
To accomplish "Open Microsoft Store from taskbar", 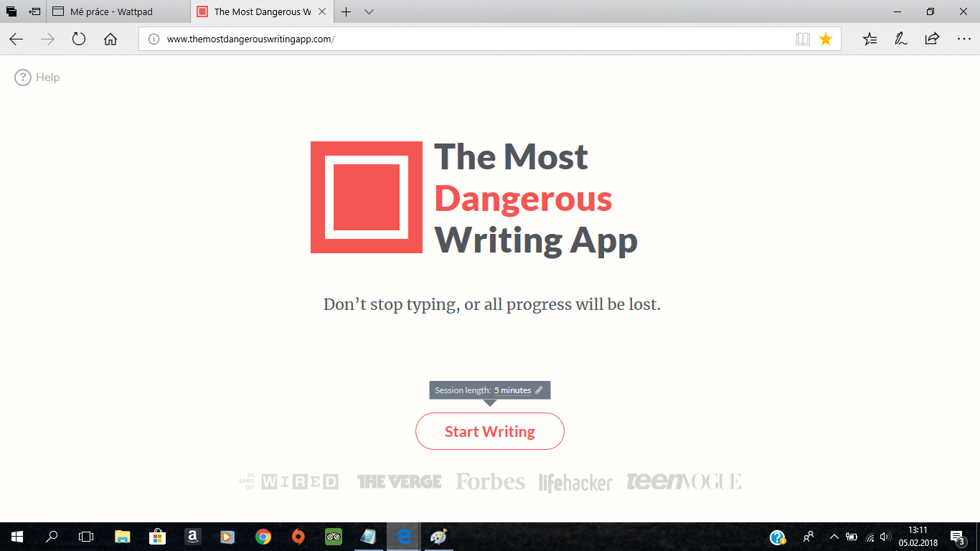I will (x=157, y=537).
